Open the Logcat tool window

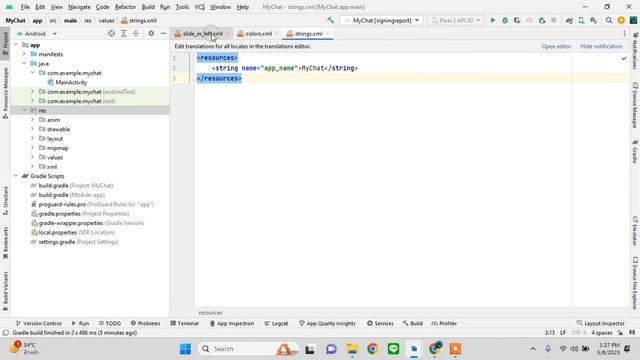(x=276, y=323)
